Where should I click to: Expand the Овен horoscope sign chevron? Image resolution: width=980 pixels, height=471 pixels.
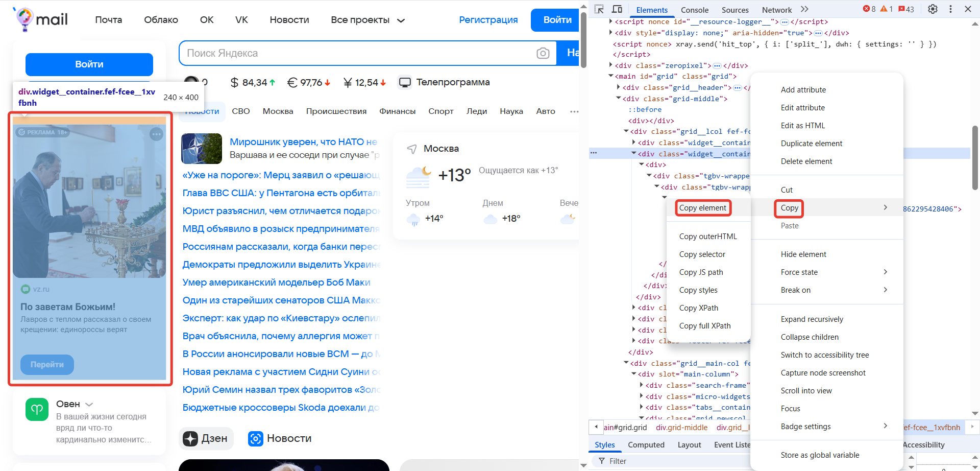[x=89, y=404]
